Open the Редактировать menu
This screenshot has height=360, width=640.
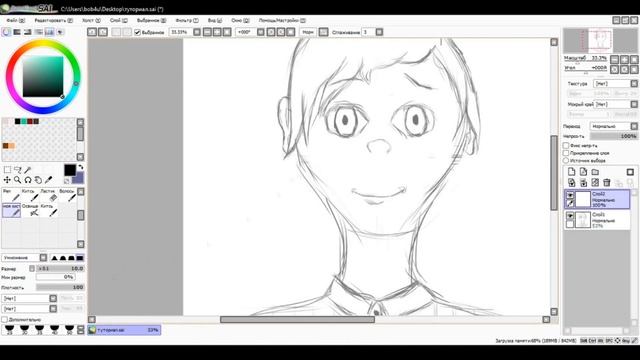(53, 20)
